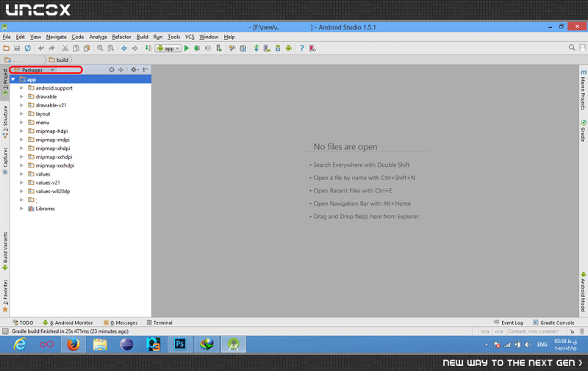Screen dimensions: 588x371
Task: Click the Open folder toolbar icon
Action: tap(6, 48)
